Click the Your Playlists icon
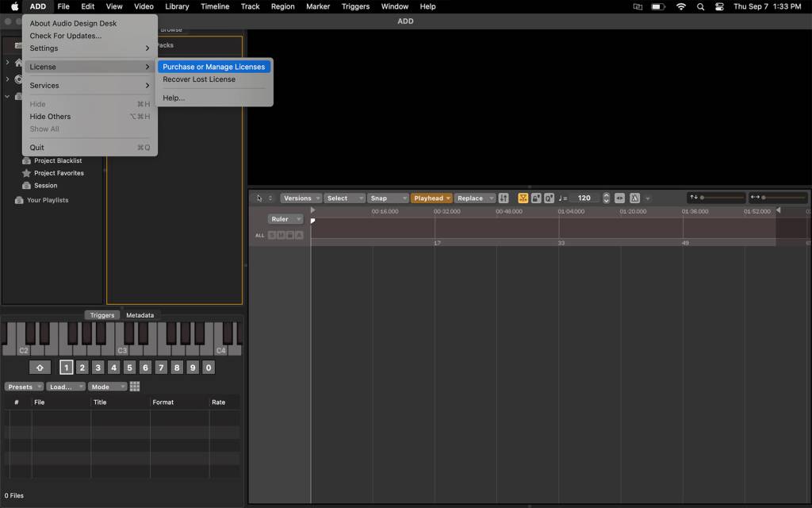The image size is (812, 508). tap(18, 200)
